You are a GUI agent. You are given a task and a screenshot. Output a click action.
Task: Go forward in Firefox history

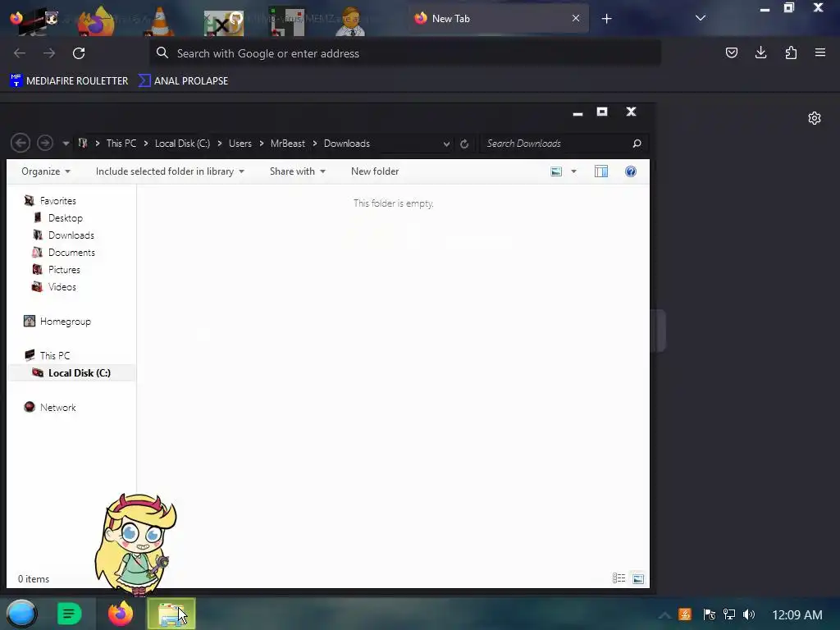49,53
